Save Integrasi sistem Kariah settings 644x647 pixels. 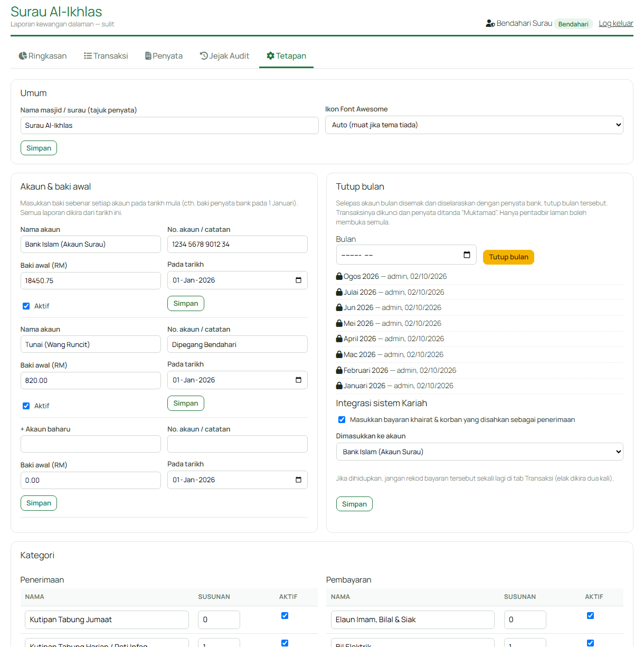pyautogui.click(x=354, y=504)
